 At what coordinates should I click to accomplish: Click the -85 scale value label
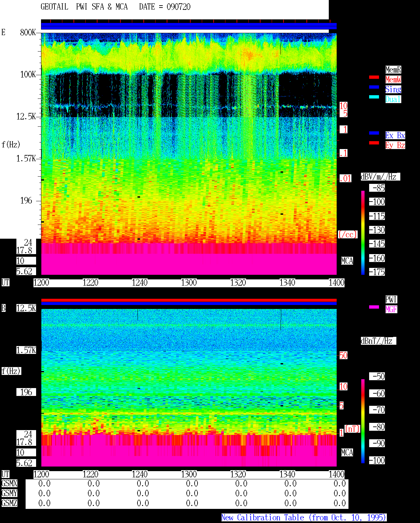click(x=377, y=188)
